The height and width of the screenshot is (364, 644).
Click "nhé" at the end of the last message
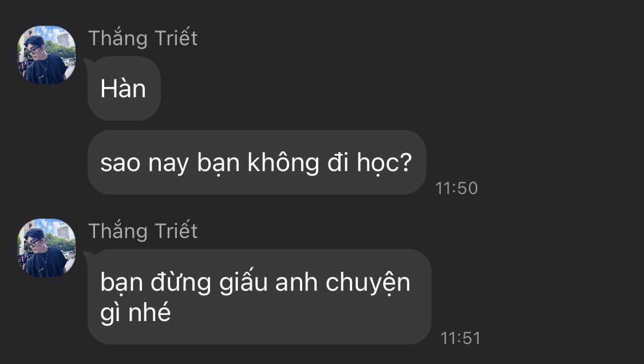pos(149,312)
